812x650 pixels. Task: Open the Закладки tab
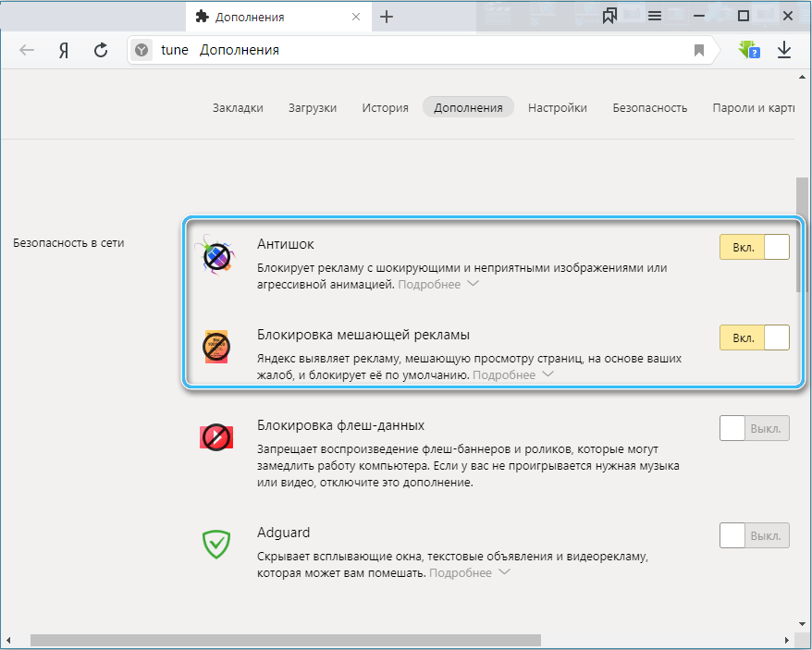[238, 107]
